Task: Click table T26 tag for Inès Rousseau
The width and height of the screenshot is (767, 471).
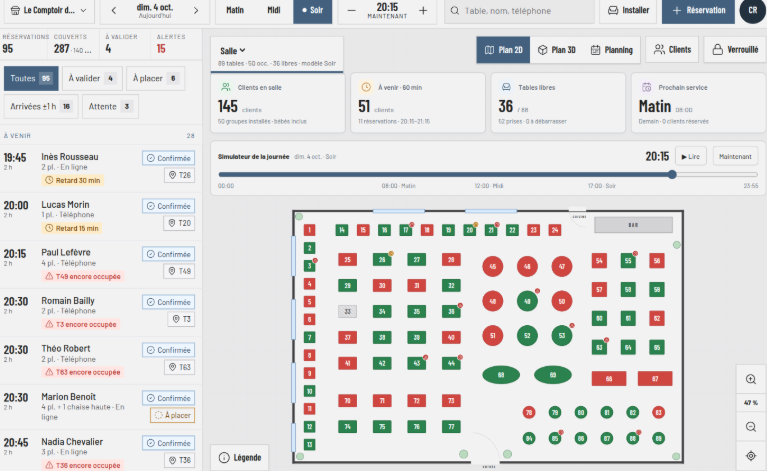Action: [180, 175]
